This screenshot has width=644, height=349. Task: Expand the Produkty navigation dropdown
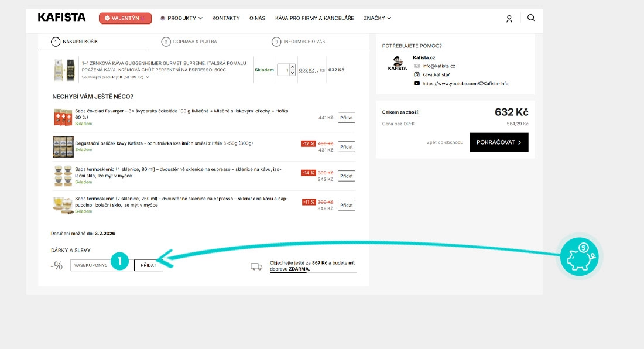click(183, 18)
